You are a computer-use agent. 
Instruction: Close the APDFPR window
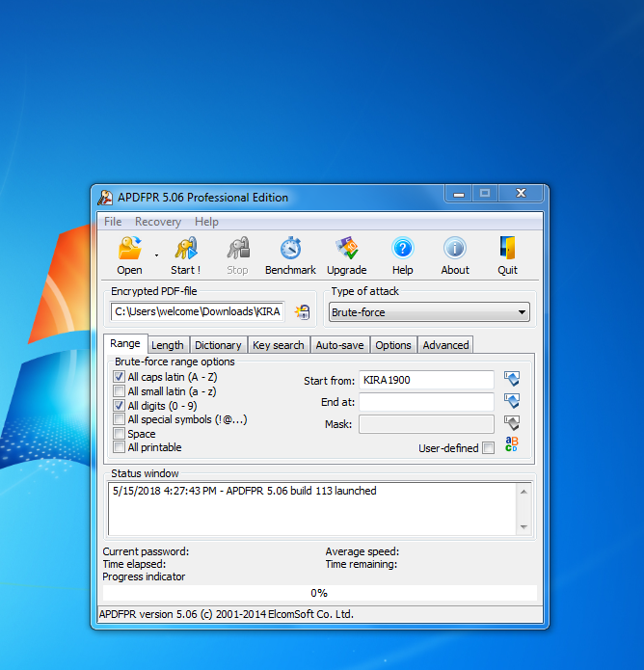click(521, 194)
